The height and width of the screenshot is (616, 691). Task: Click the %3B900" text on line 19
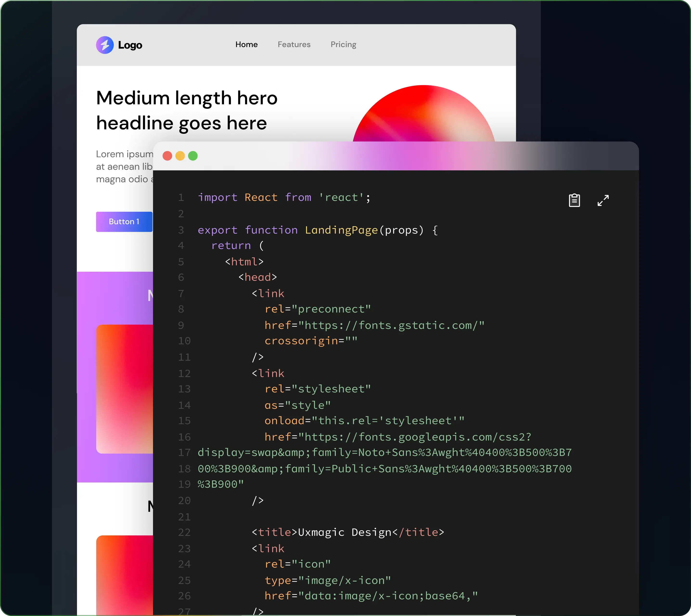point(221,484)
